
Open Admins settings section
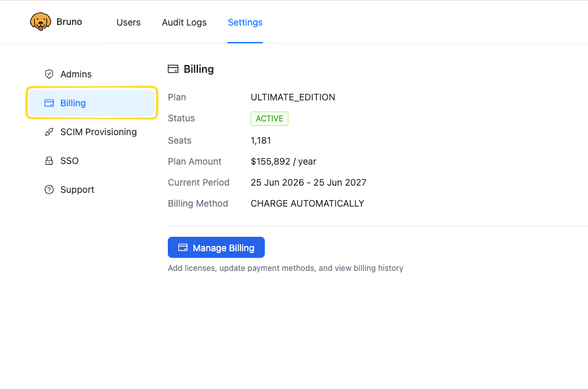coord(92,74)
